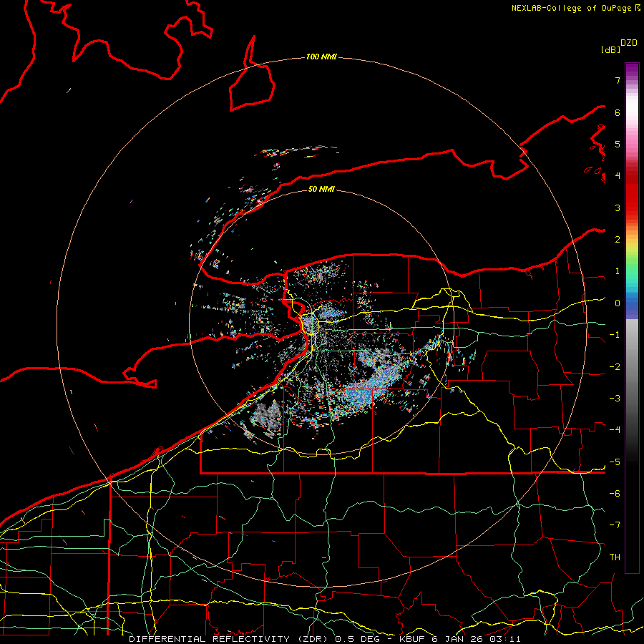
Task: Click the 3 dB value on the color scale
Action: click(618, 208)
